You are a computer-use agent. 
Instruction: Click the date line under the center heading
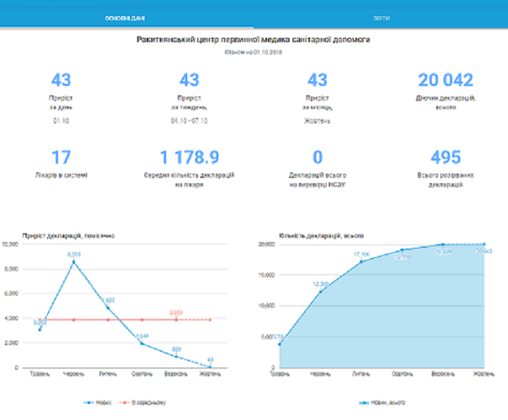tap(253, 52)
